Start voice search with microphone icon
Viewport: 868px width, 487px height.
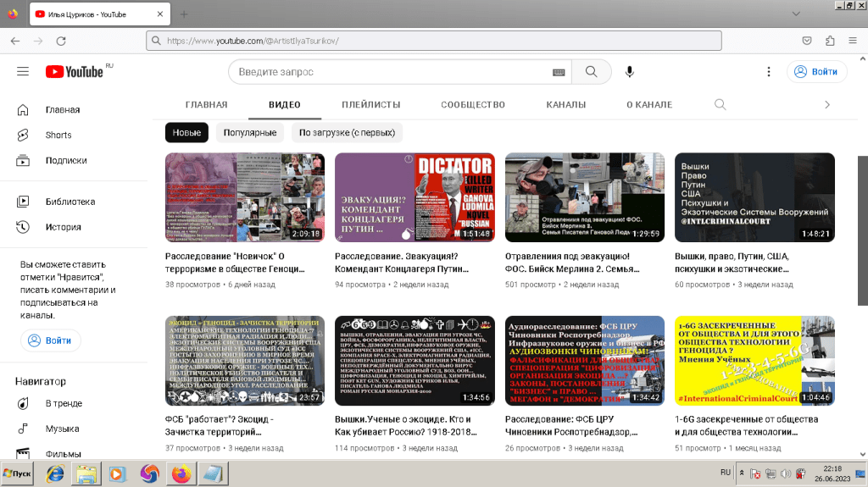click(630, 72)
